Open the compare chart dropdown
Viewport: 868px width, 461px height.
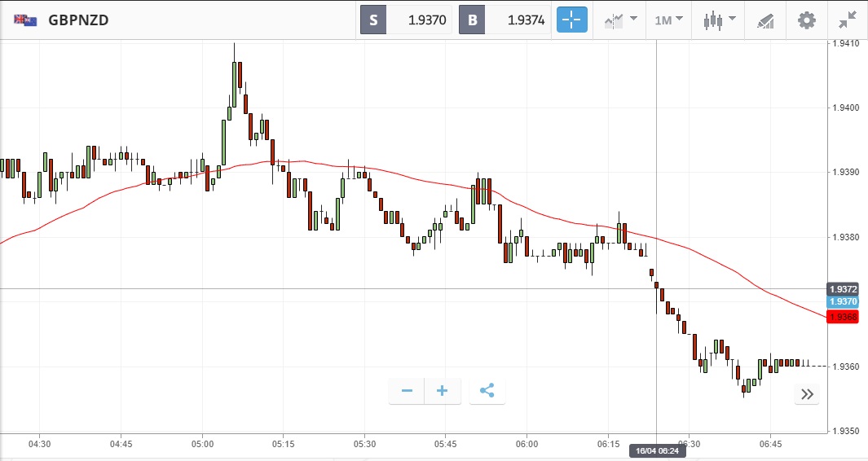(620, 20)
